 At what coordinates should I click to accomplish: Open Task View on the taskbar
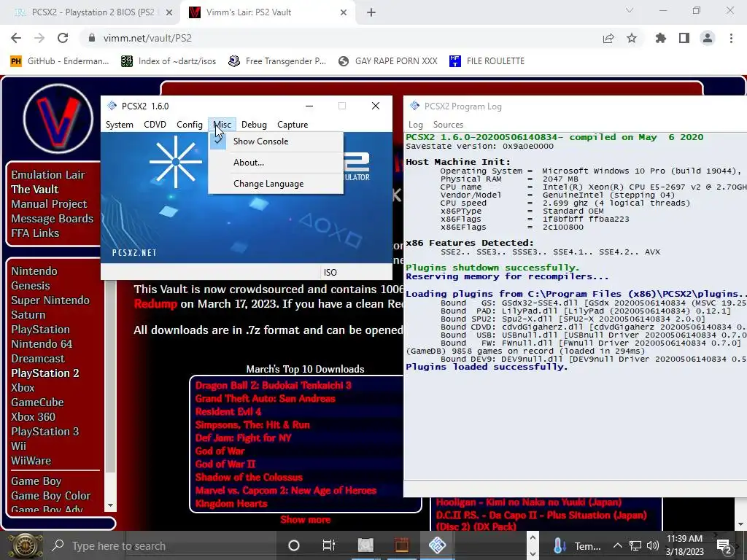pos(329,545)
